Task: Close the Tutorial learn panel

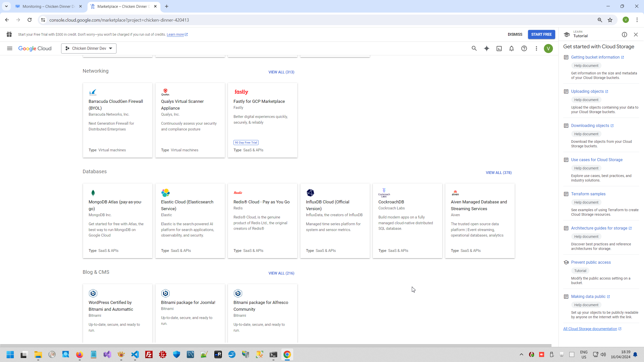Action: coord(636,35)
